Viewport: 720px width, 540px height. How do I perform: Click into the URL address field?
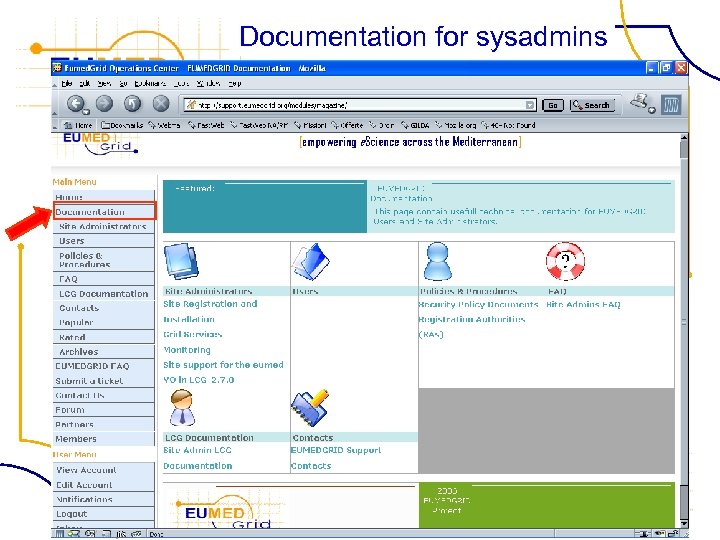tap(360, 105)
